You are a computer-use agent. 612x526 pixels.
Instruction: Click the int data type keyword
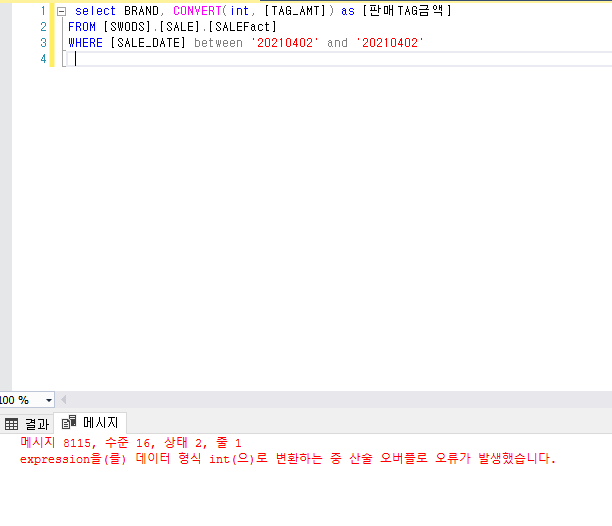[239, 11]
